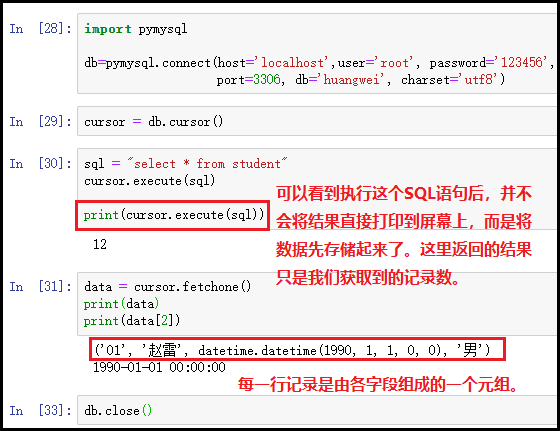The width and height of the screenshot is (560, 431).
Task: Click the In [33] prompt label
Action: click(x=40, y=410)
